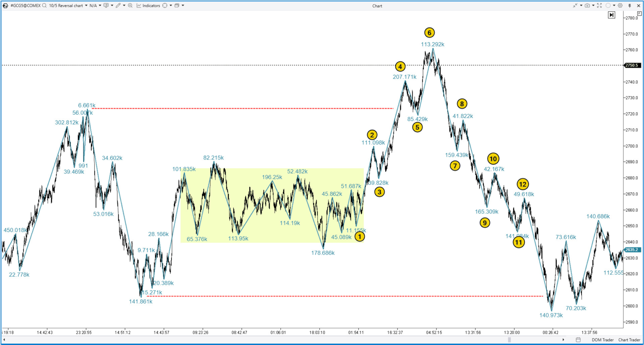
Task: Click the right arrow of the horizontal scrollbar
Action: [563, 340]
